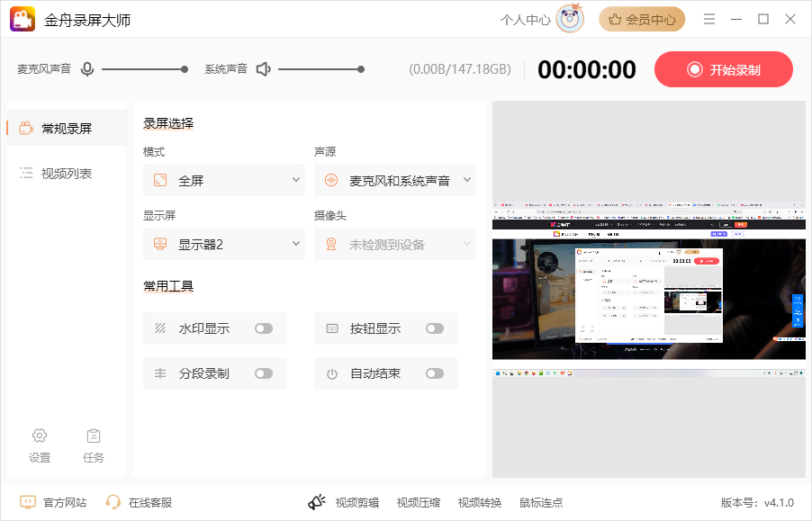Open the panda avatar for 个人中心
The image size is (812, 521).
point(570,19)
